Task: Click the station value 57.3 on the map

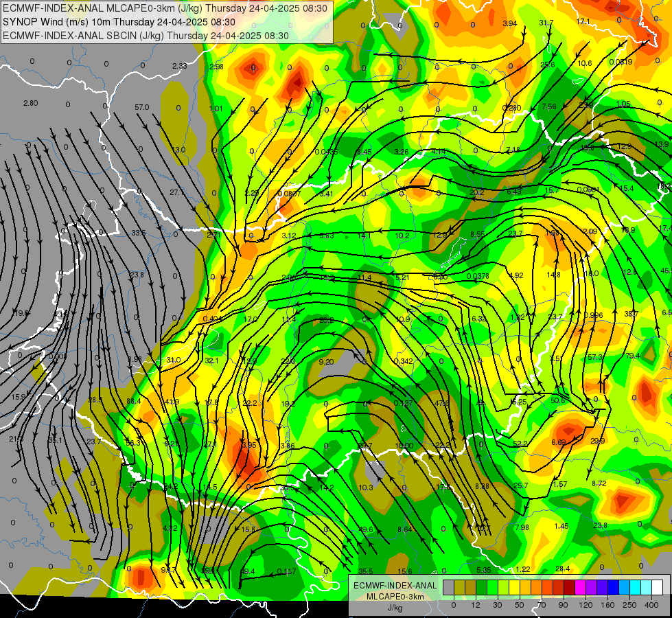Action: click(595, 357)
